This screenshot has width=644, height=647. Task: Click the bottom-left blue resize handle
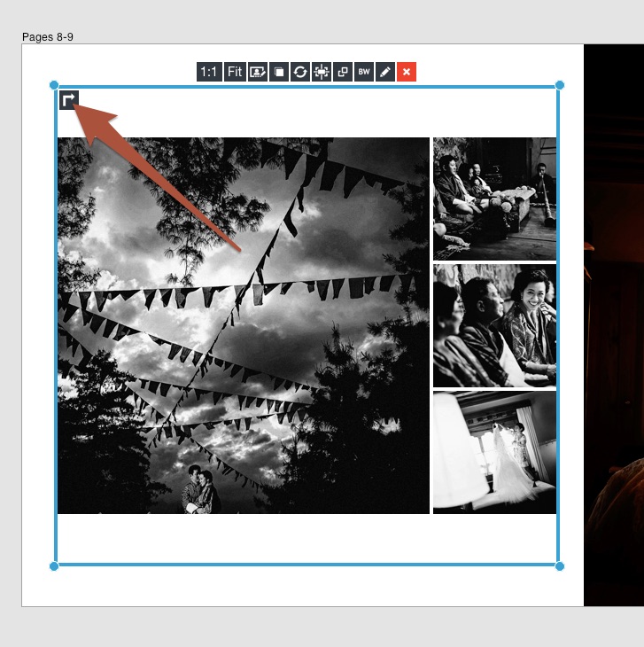54,566
